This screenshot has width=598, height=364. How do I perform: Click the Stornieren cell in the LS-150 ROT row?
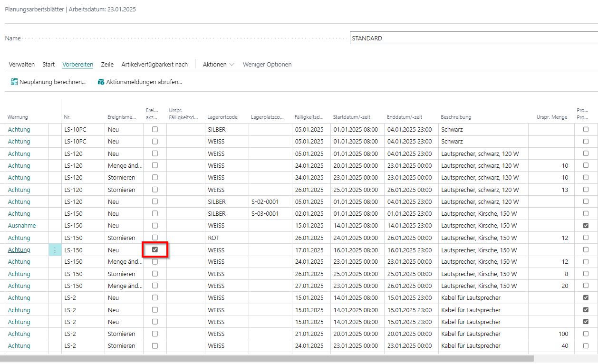pos(124,238)
